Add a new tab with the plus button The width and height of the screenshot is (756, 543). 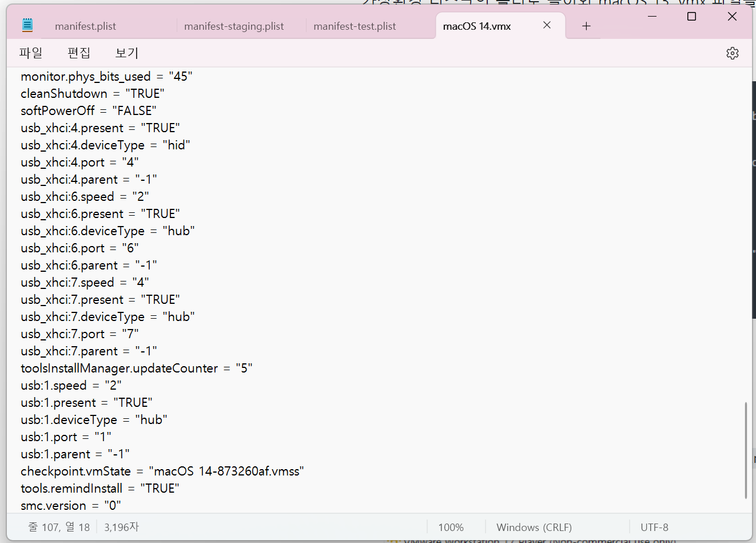[586, 26]
